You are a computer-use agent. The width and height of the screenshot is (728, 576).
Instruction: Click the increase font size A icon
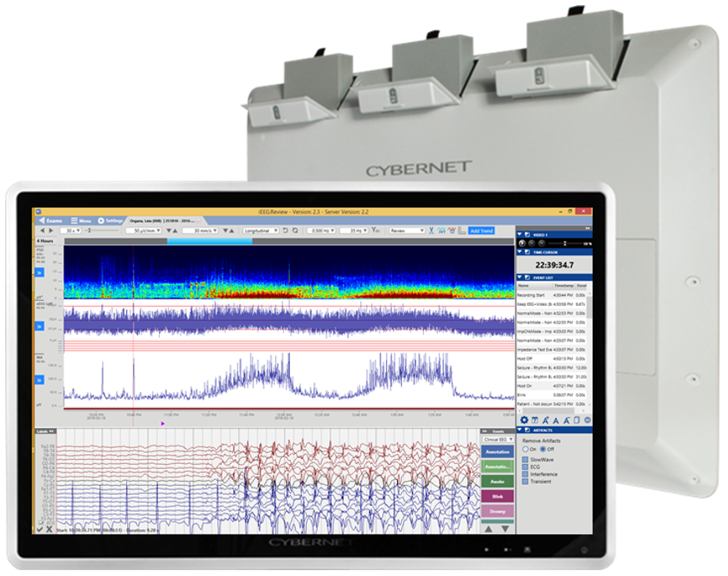[546, 421]
